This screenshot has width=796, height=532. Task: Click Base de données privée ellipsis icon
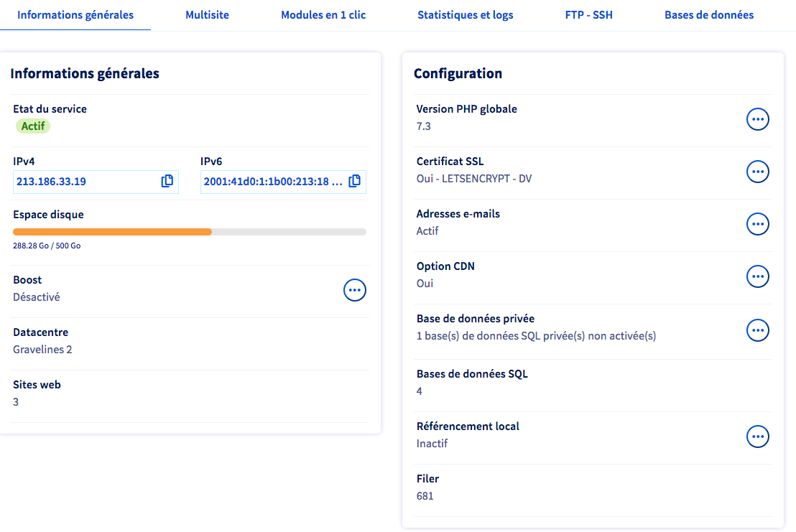click(758, 330)
